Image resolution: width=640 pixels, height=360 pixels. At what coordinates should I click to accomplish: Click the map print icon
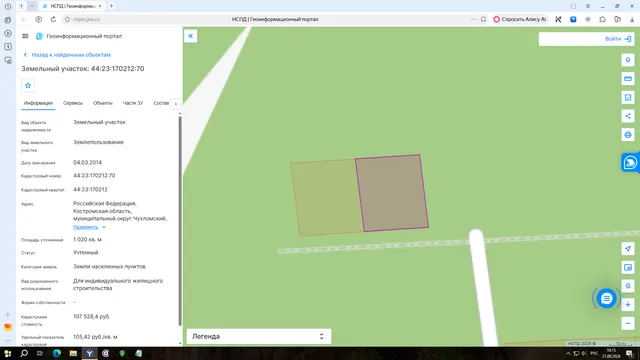pyautogui.click(x=628, y=135)
